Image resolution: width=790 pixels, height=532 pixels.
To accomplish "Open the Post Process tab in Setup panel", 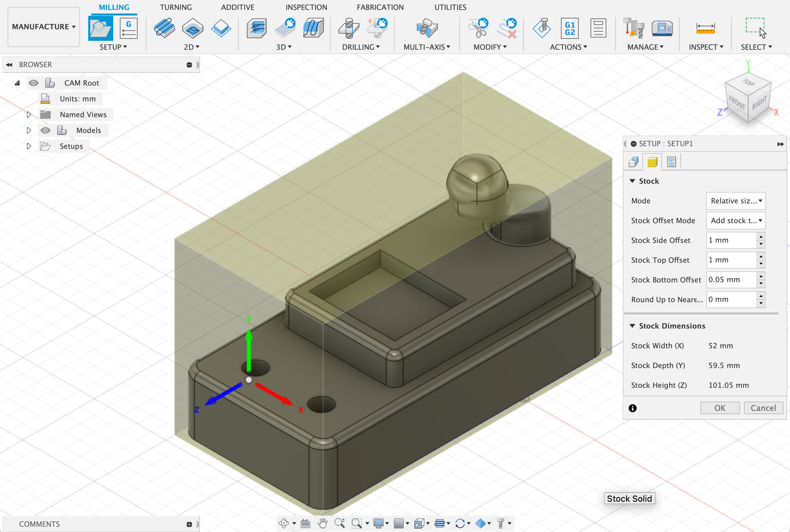I will point(671,162).
